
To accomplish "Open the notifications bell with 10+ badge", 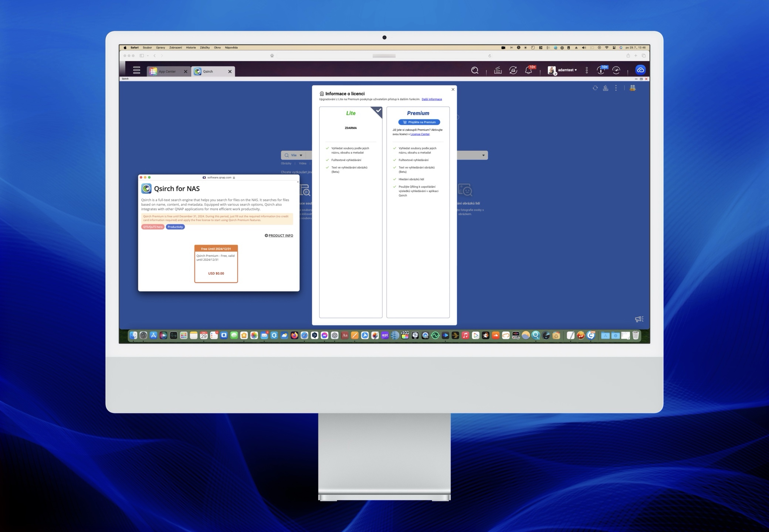I will coord(528,70).
